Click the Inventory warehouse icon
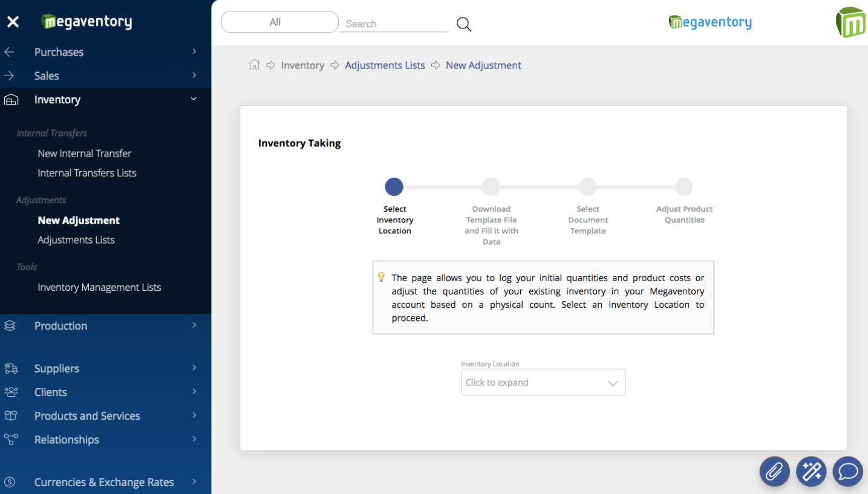Viewport: 868px width, 494px height. (x=11, y=100)
